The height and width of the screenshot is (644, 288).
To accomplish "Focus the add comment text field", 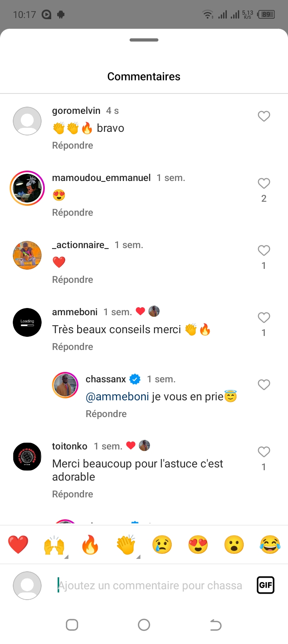I will 150,585.
